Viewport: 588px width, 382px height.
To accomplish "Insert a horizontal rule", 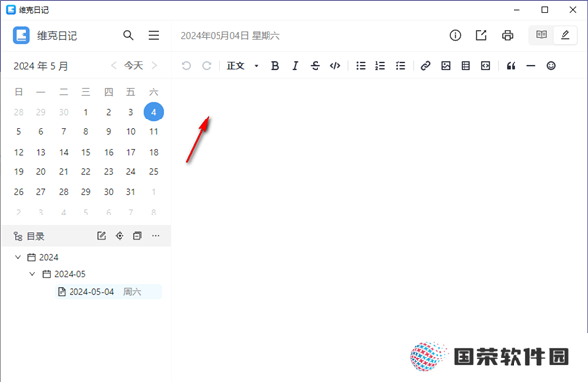I will pyautogui.click(x=530, y=66).
